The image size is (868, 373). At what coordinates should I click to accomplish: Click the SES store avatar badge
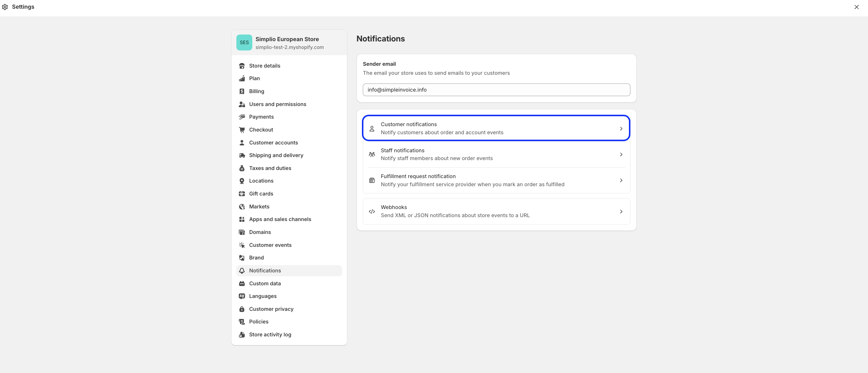[x=244, y=42]
